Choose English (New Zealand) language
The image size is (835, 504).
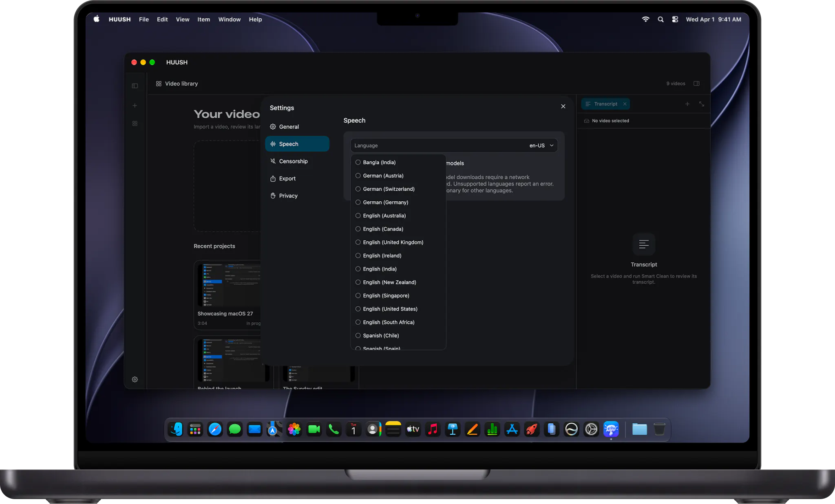(398, 282)
